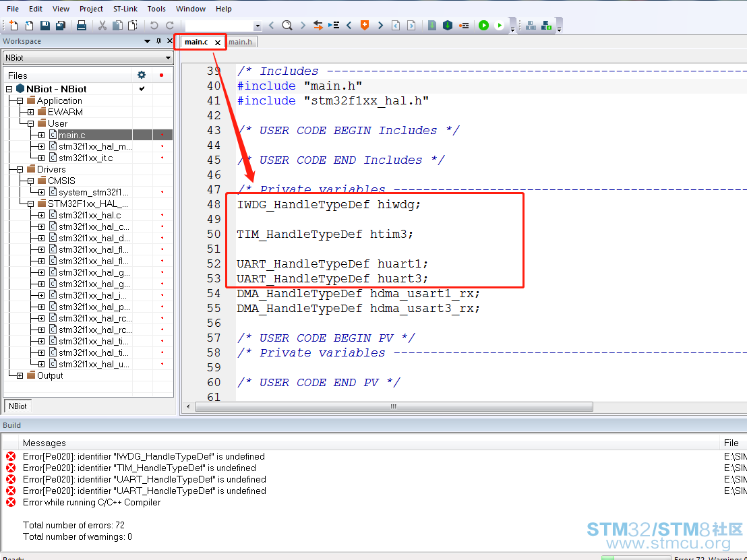Click the Open file toolbar icon

(29, 25)
